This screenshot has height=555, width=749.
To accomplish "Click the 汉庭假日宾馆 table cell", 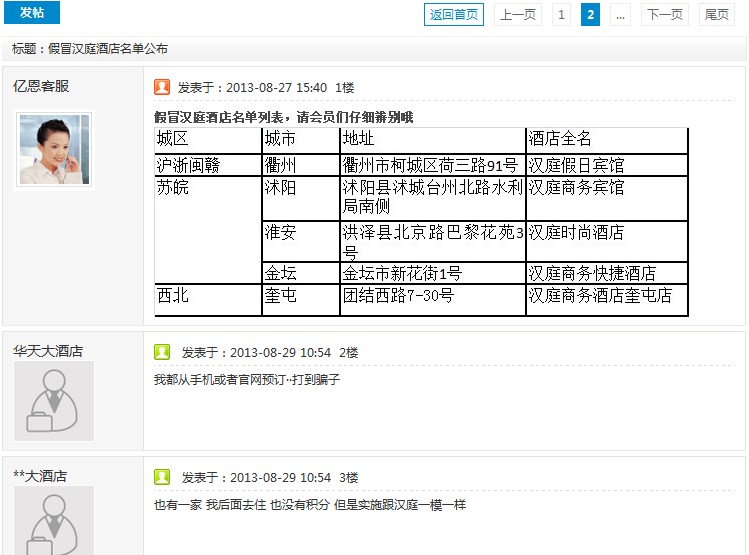I will pos(576,165).
